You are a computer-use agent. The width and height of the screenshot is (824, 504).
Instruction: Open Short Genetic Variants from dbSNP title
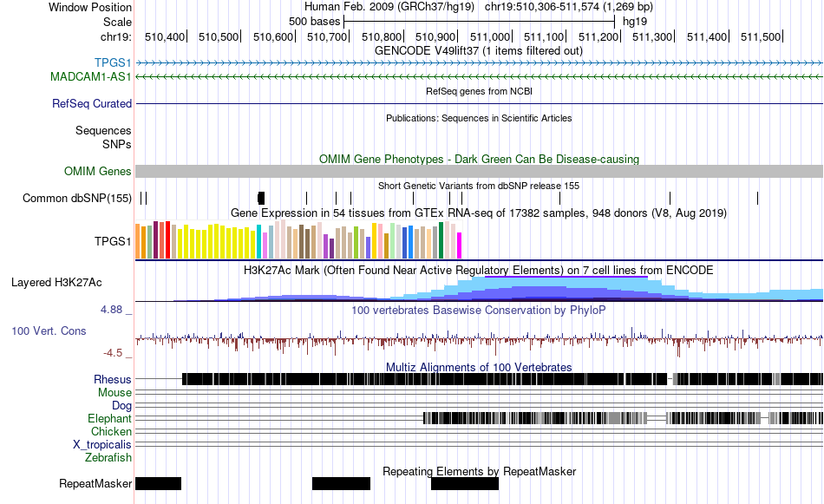pyautogui.click(x=479, y=186)
